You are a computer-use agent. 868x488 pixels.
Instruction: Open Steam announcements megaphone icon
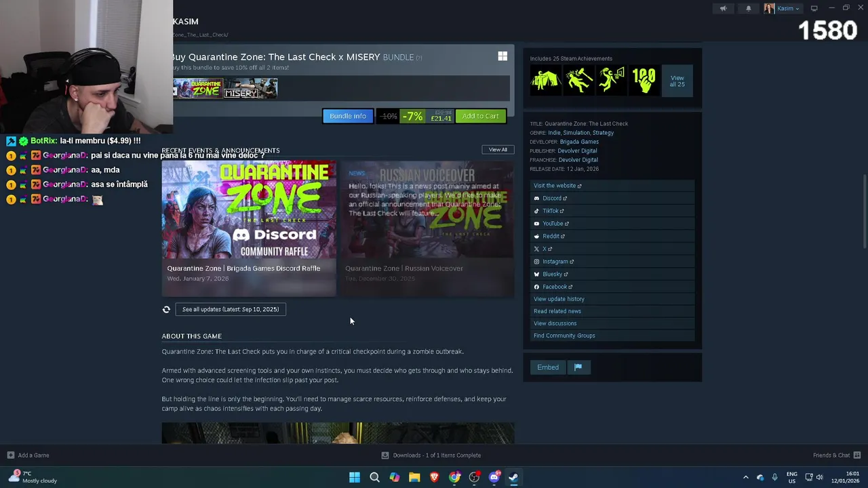[723, 8]
